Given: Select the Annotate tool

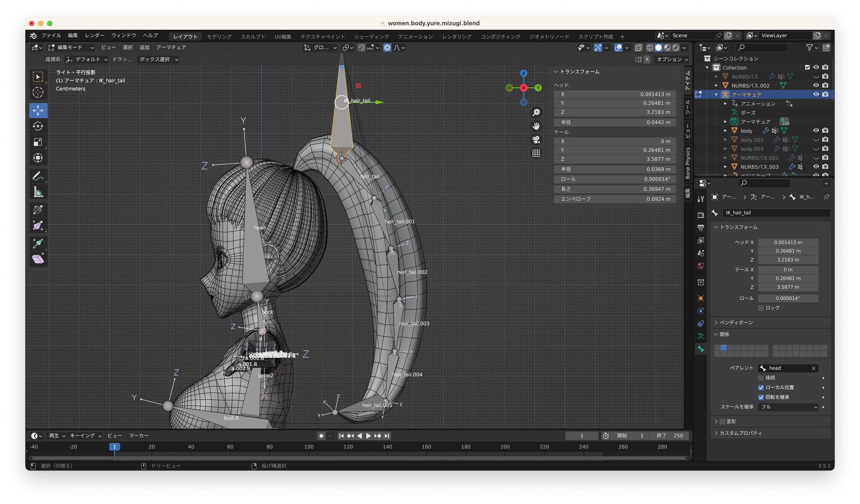Looking at the screenshot, I should click(38, 175).
